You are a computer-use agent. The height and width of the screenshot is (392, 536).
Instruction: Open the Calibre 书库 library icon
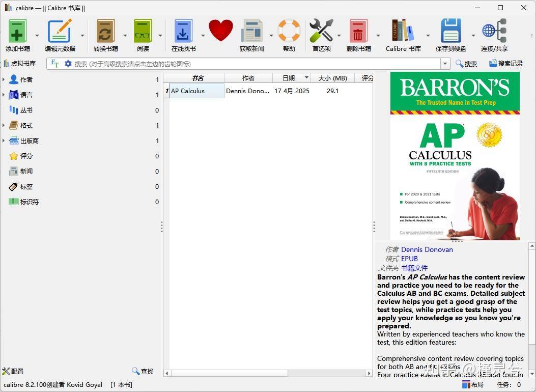(403, 31)
